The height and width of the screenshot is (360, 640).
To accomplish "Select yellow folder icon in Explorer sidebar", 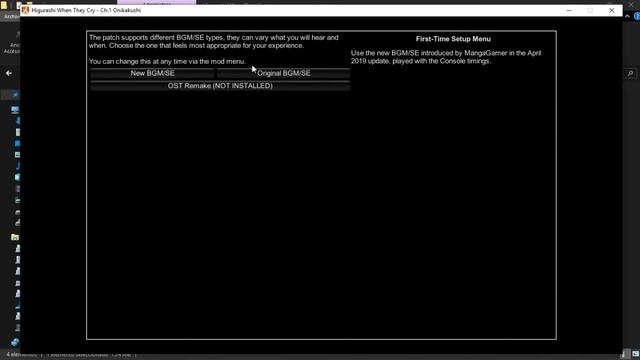I will click(15, 237).
